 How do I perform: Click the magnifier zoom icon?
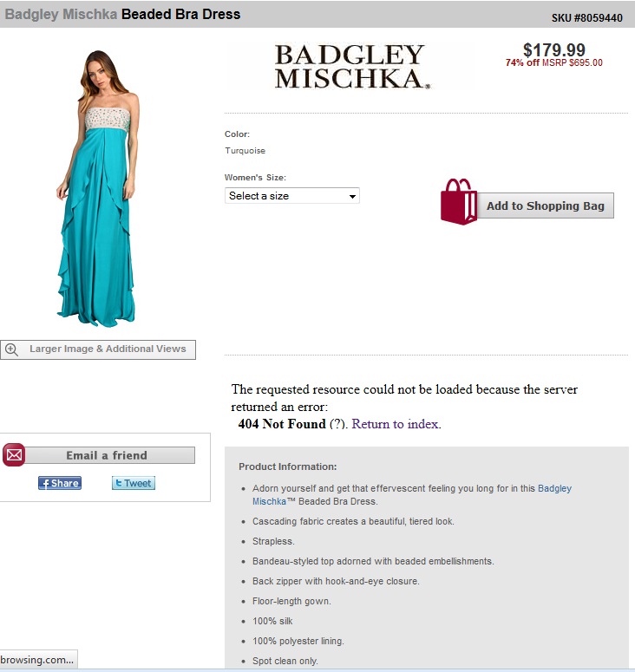11,349
